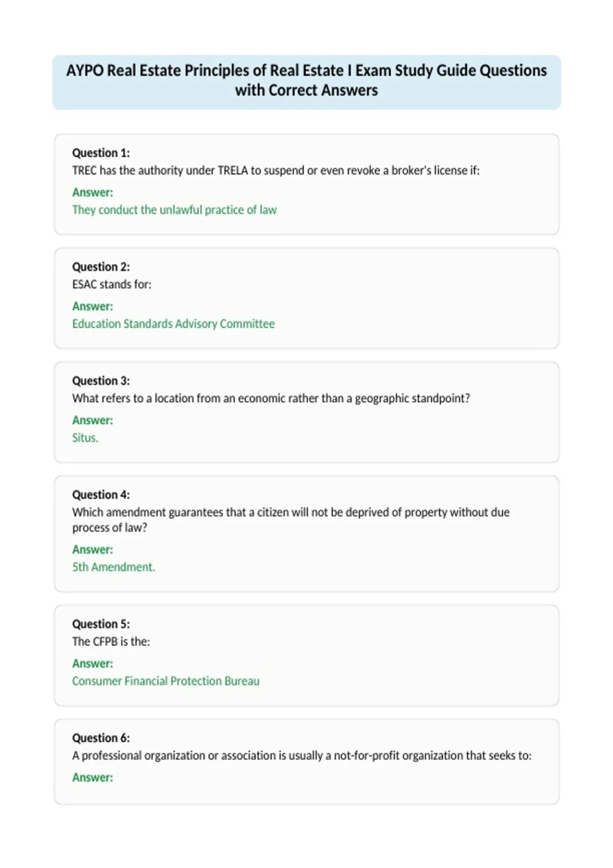613x868 pixels.
Task: Select the due process amendment question
Action: 291,520
